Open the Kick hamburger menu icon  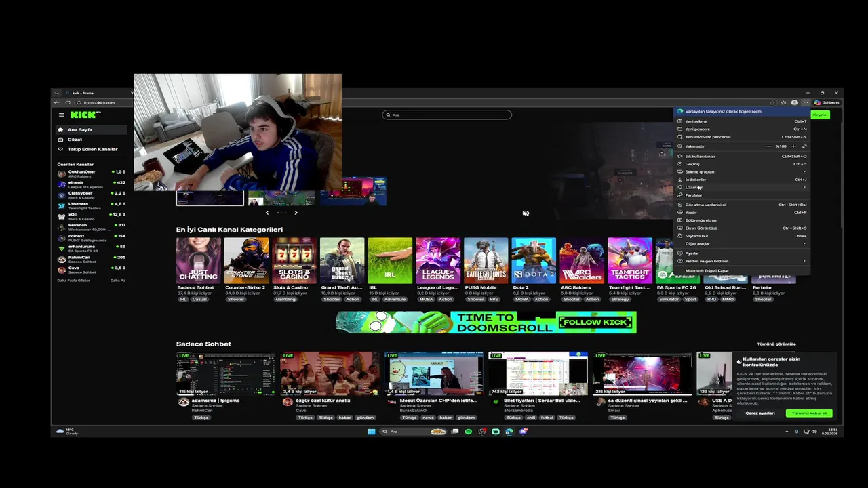61,115
